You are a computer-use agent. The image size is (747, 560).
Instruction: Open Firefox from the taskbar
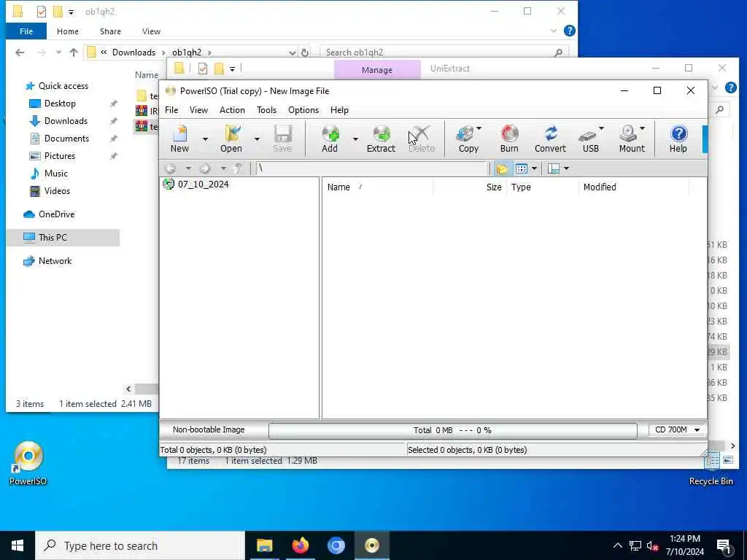(x=300, y=545)
